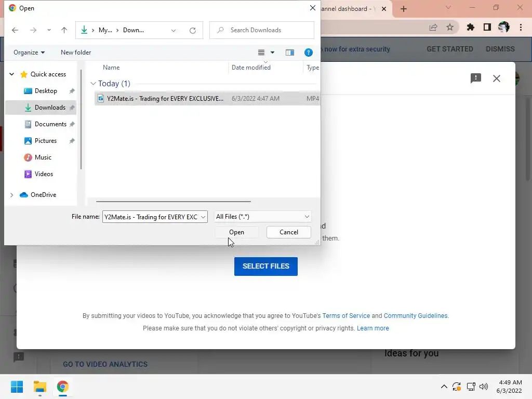Refresh the Downloads folder listing

click(193, 30)
